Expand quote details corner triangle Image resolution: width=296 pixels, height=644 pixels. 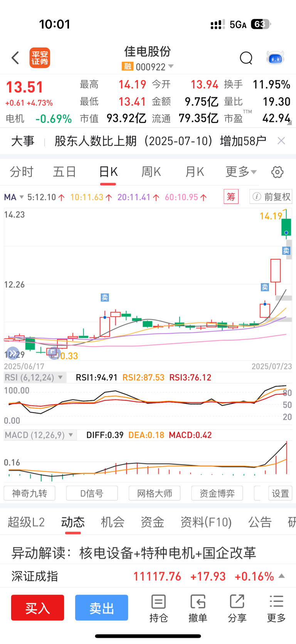coord(289,123)
